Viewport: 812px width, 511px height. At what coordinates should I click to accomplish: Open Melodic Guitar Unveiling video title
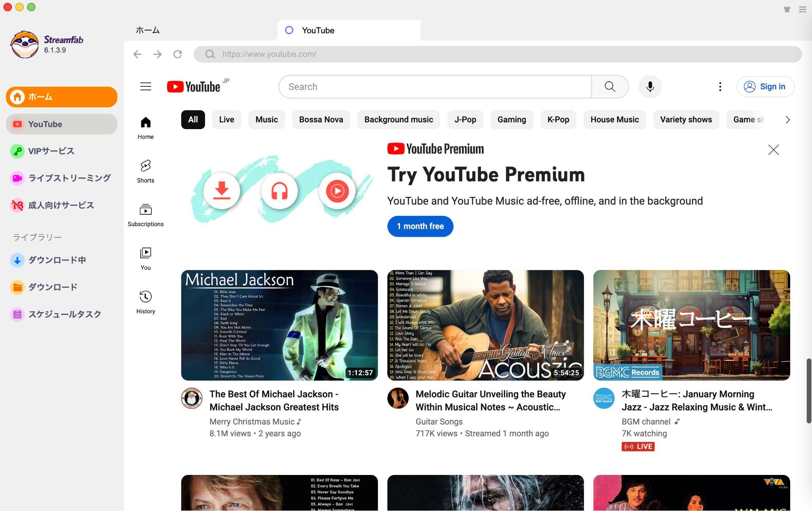pos(490,400)
